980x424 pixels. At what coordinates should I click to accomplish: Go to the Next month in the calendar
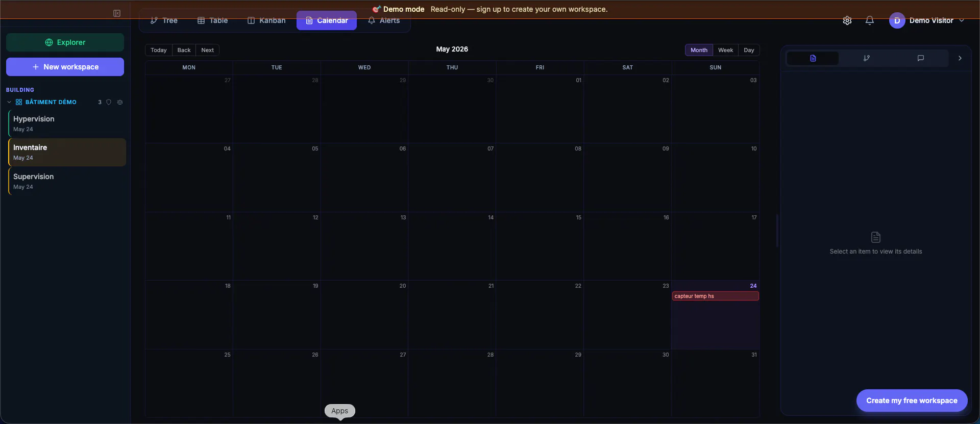[207, 50]
